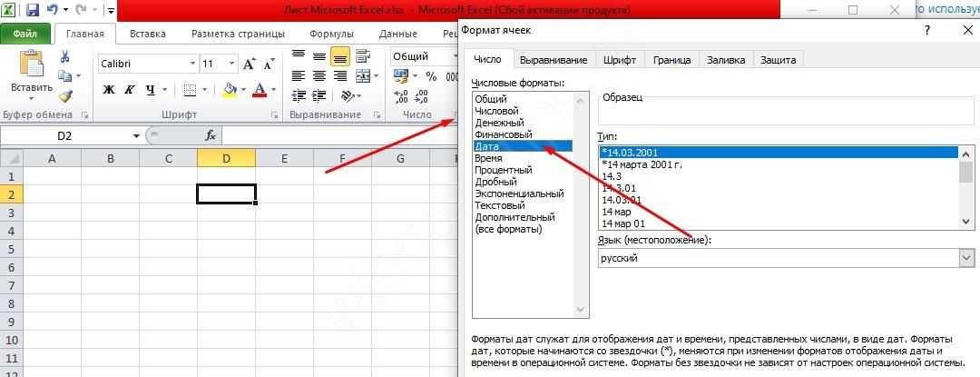Open the Вставка ribbon tab

[147, 34]
